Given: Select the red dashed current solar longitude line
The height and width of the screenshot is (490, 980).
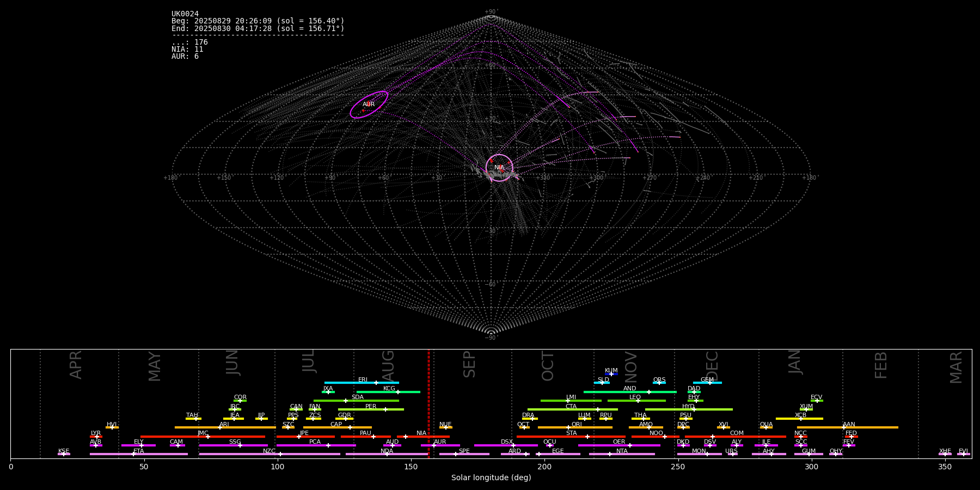Looking at the screenshot, I should click(x=428, y=403).
